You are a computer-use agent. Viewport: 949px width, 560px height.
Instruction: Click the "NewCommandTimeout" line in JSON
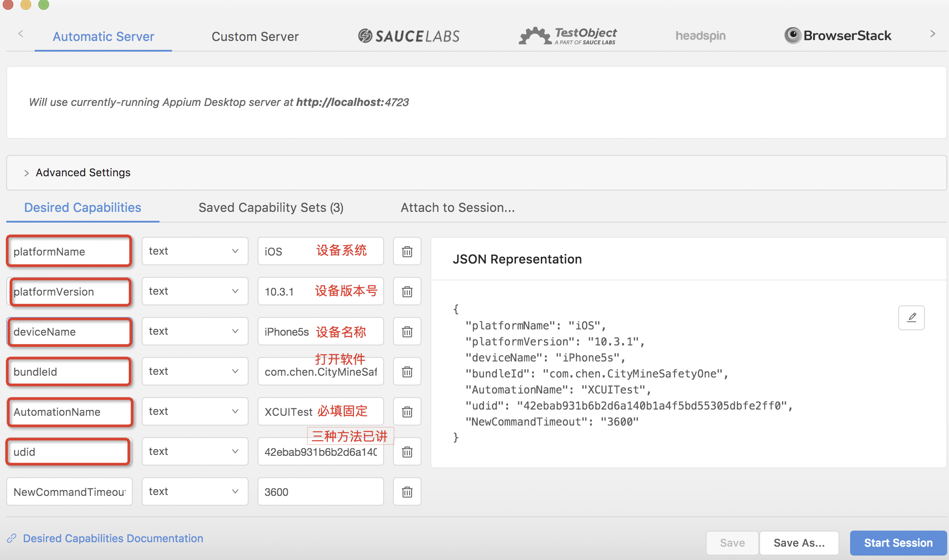click(x=552, y=422)
